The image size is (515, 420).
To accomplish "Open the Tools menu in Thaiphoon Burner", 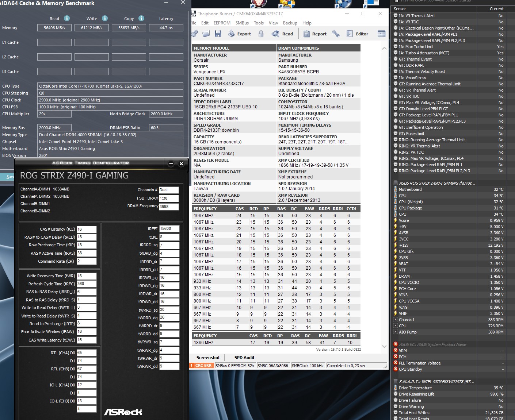I will click(259, 23).
